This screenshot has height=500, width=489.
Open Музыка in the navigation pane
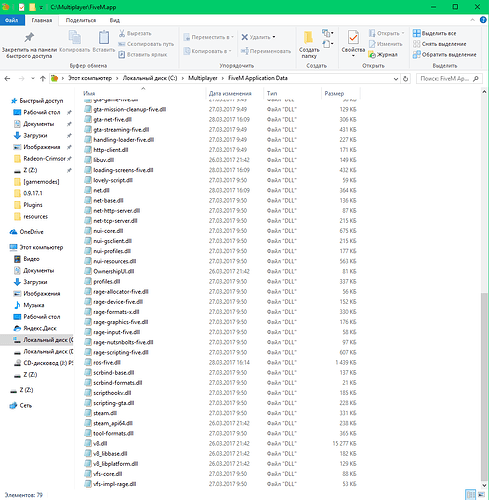34,305
